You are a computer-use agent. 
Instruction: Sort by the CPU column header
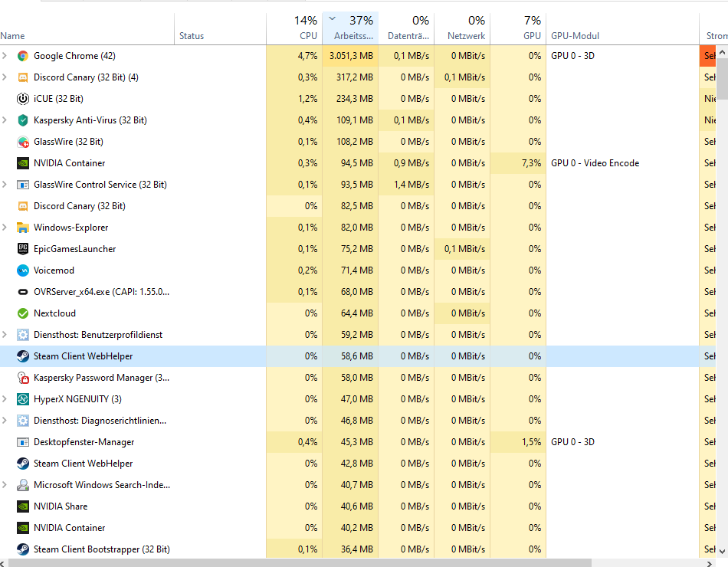pos(294,29)
